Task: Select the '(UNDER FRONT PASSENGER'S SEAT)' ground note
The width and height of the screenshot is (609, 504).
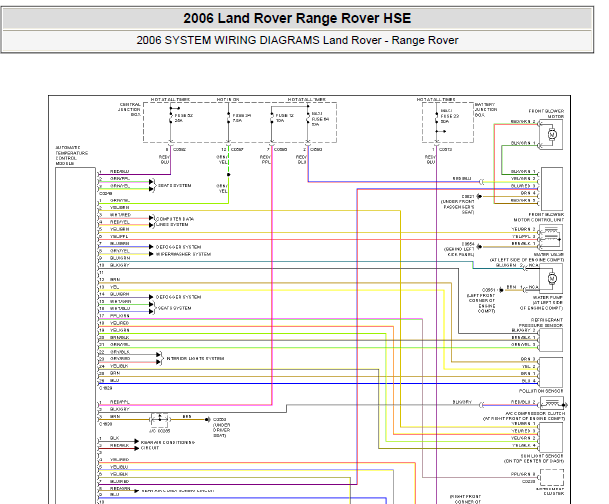Action: [x=457, y=207]
